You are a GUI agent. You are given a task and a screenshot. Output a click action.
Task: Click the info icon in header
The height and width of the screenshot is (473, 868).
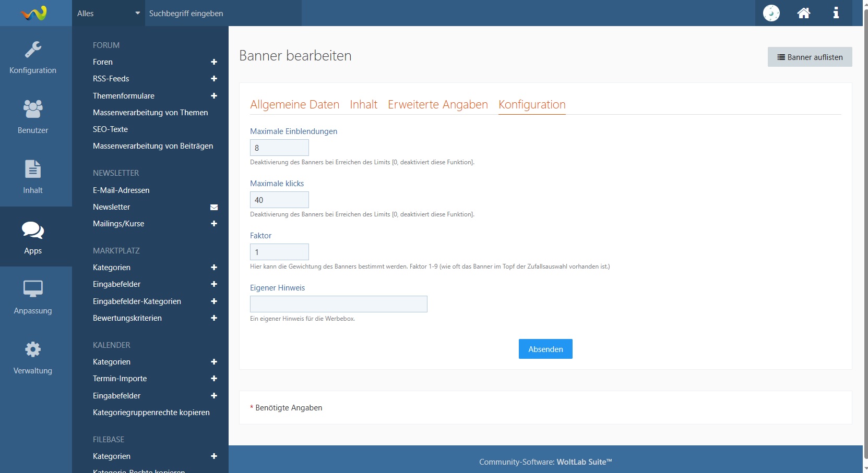tap(836, 13)
